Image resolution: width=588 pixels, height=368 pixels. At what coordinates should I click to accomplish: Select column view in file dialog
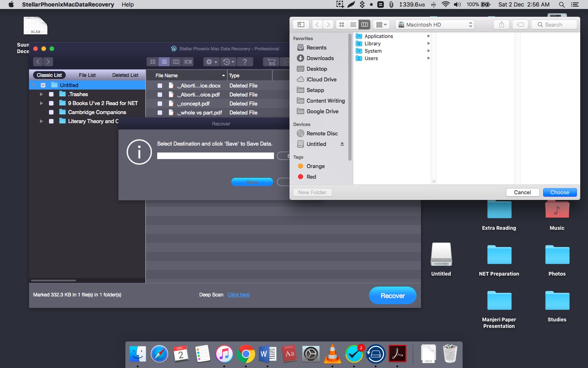[365, 25]
